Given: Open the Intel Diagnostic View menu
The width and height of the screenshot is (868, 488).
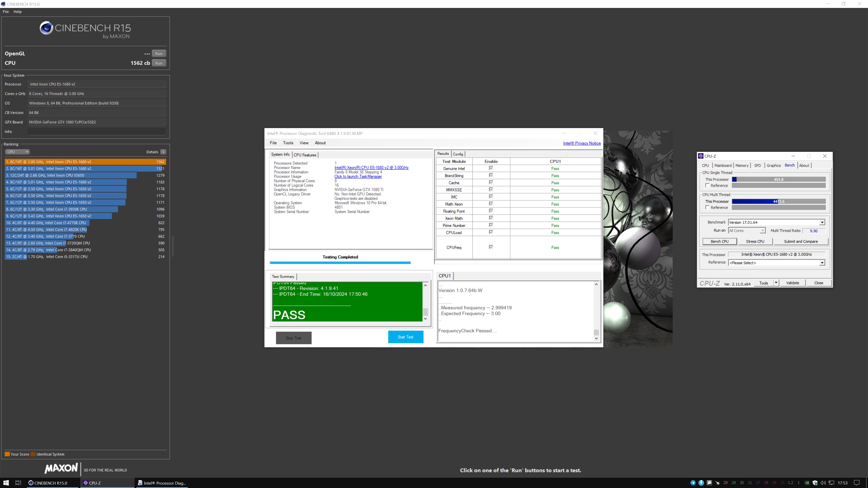Looking at the screenshot, I should tap(304, 143).
